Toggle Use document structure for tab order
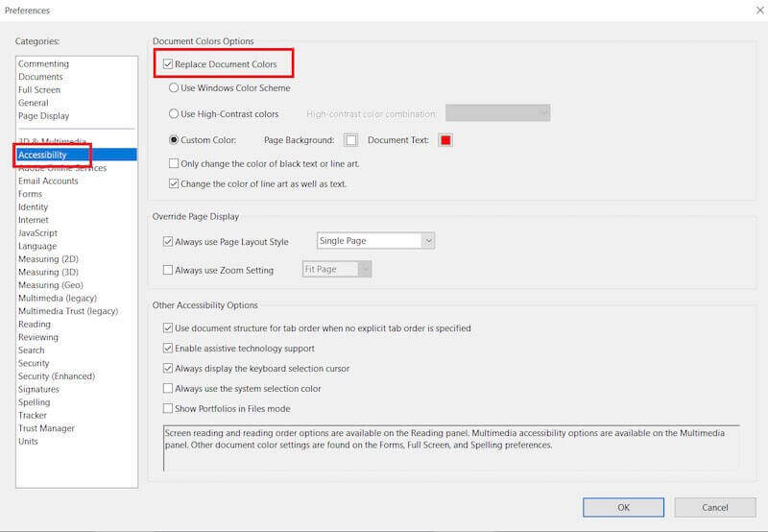This screenshot has width=768, height=532. tap(168, 328)
